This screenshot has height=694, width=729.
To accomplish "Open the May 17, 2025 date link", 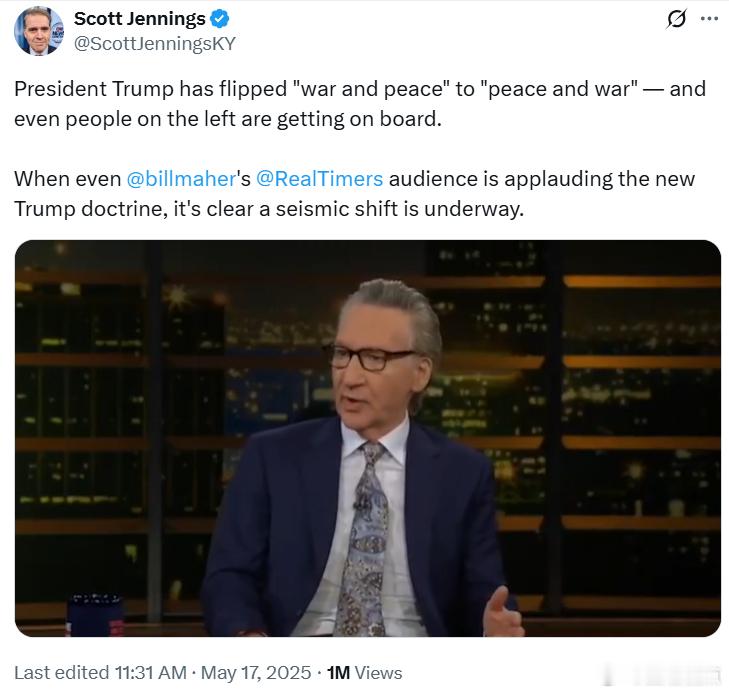I will point(256,673).
